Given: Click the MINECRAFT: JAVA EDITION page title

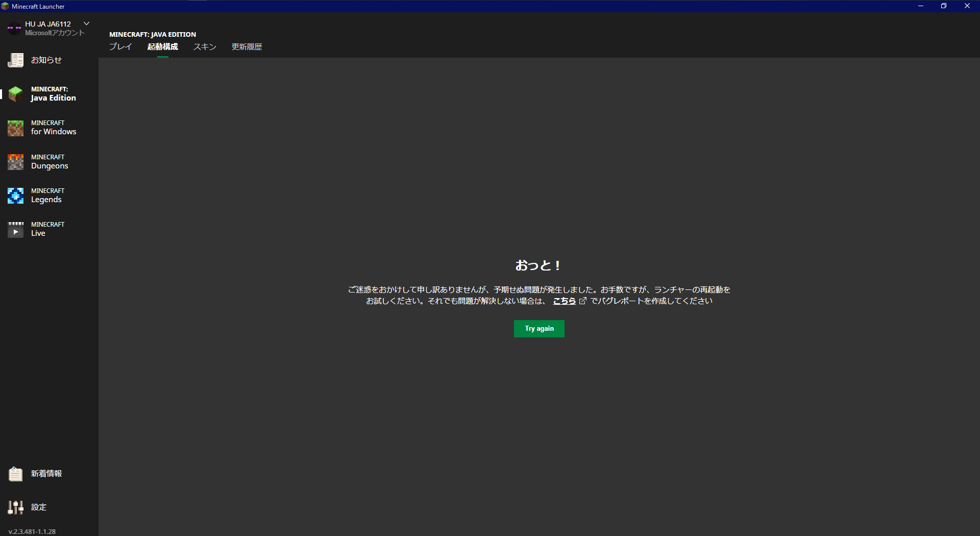Looking at the screenshot, I should [x=153, y=34].
